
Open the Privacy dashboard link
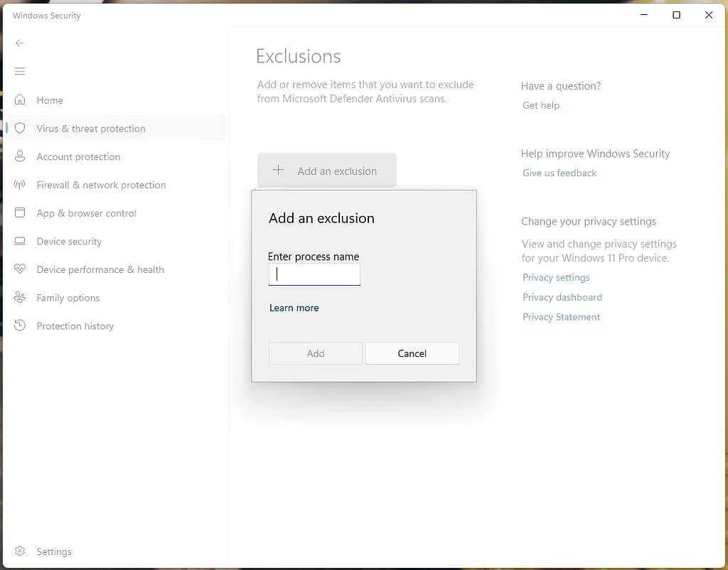(562, 297)
